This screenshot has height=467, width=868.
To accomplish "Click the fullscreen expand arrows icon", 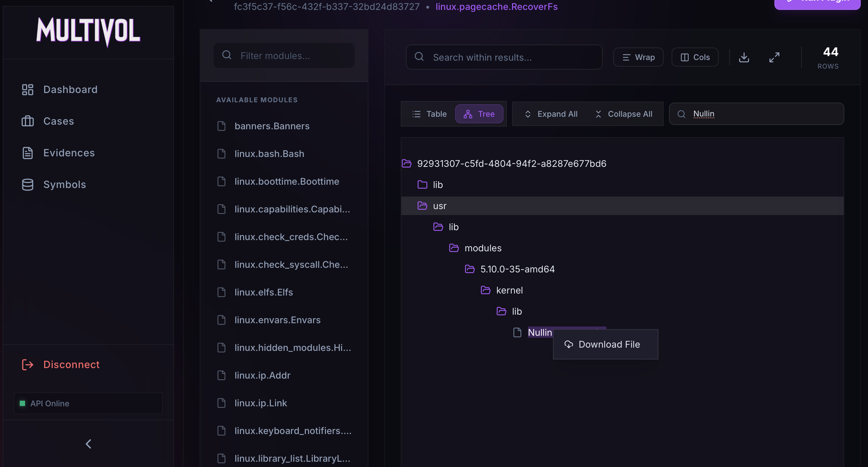I will point(774,57).
